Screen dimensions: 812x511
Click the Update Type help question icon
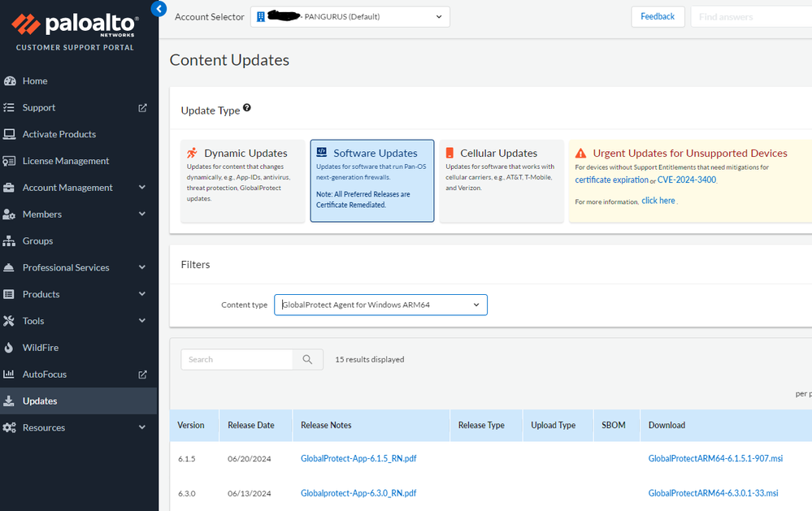pyautogui.click(x=247, y=108)
